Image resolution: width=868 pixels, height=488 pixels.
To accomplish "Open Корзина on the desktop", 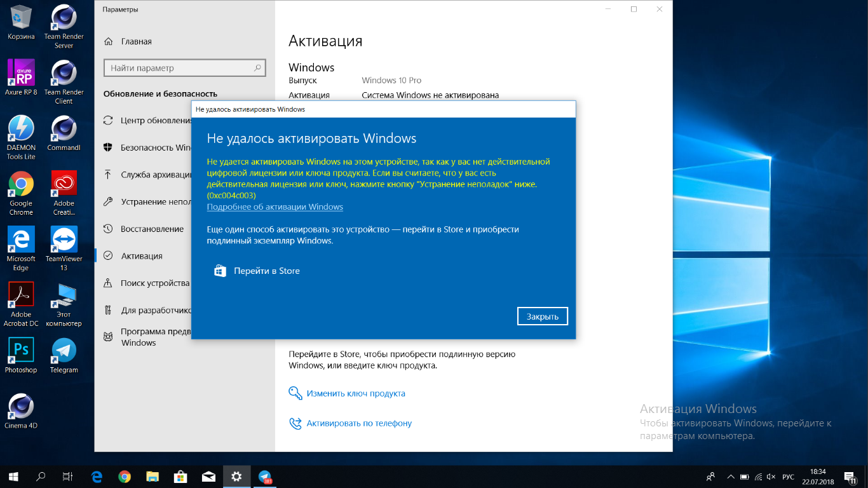I will [21, 22].
